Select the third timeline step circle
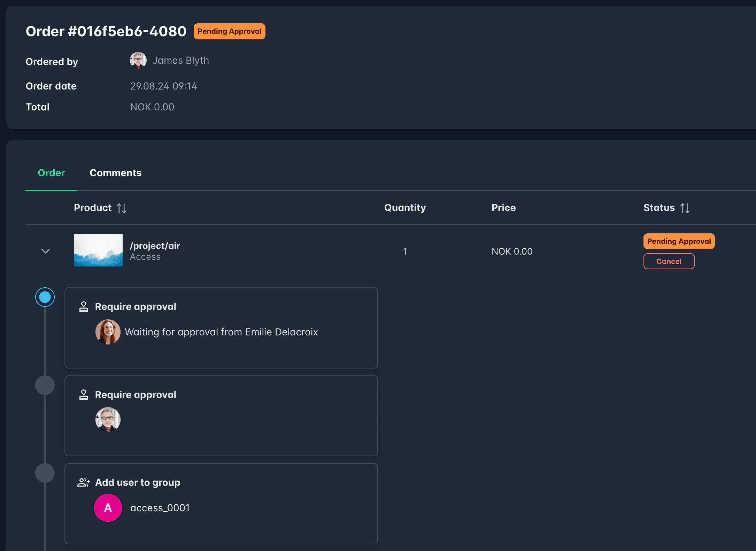The width and height of the screenshot is (756, 551). pos(45,473)
